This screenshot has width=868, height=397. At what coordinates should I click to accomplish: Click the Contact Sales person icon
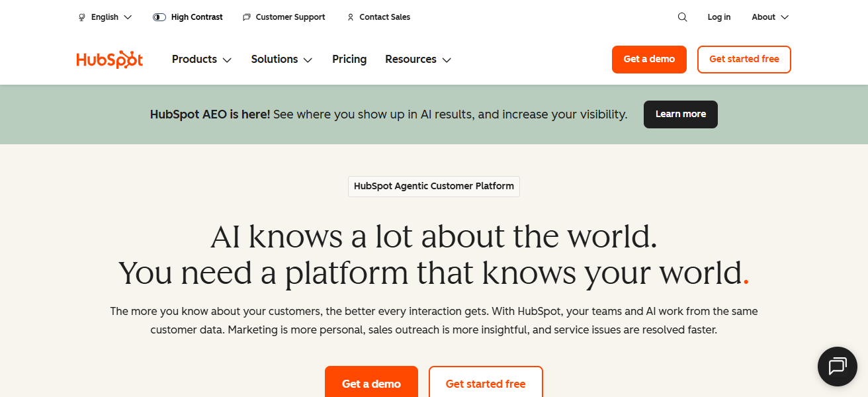351,17
